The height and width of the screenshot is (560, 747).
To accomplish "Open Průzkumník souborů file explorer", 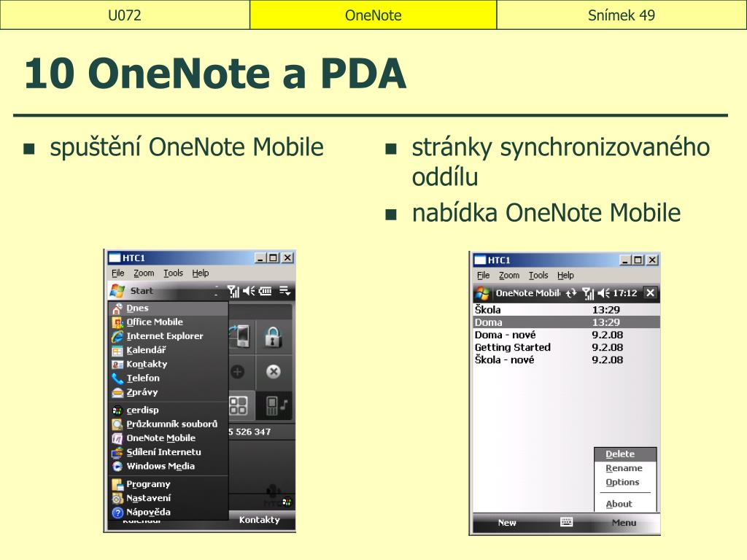I will click(x=169, y=424).
